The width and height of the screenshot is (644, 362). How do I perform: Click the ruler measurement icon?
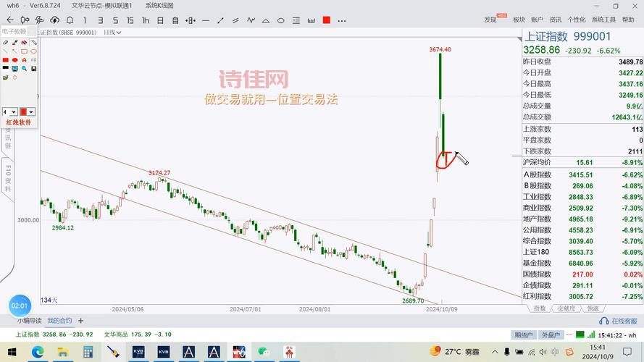click(311, 20)
